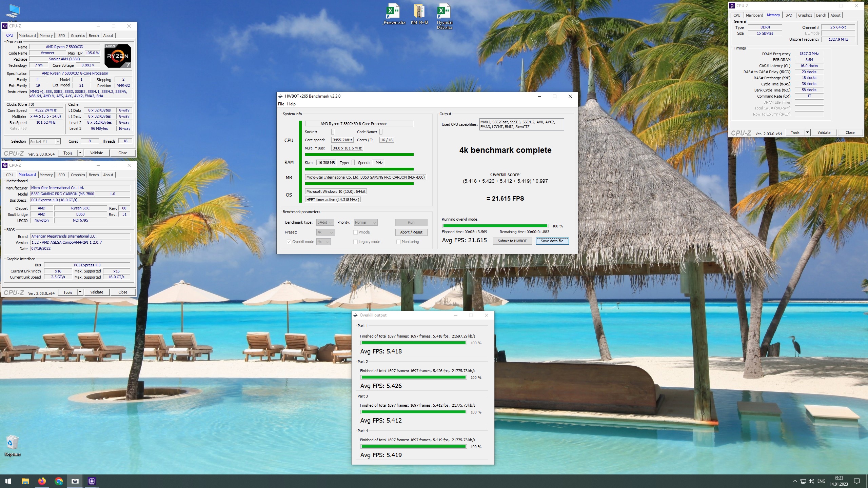Open the notification center icon

pos(857,481)
